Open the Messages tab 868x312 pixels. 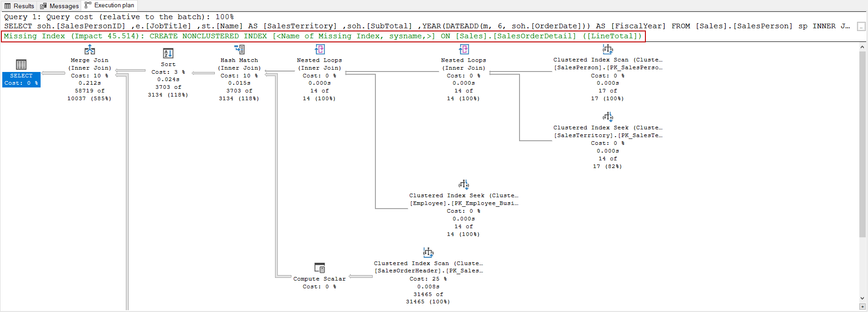coord(59,6)
